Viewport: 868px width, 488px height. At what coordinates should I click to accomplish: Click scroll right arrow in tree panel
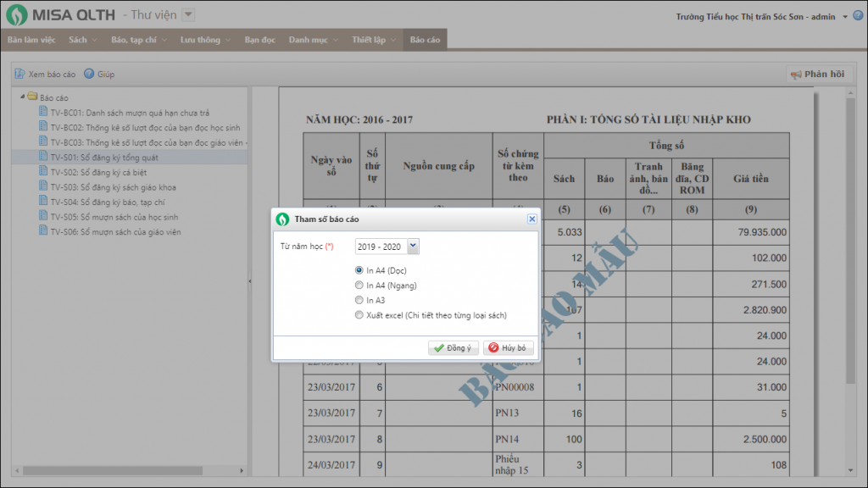[242, 471]
